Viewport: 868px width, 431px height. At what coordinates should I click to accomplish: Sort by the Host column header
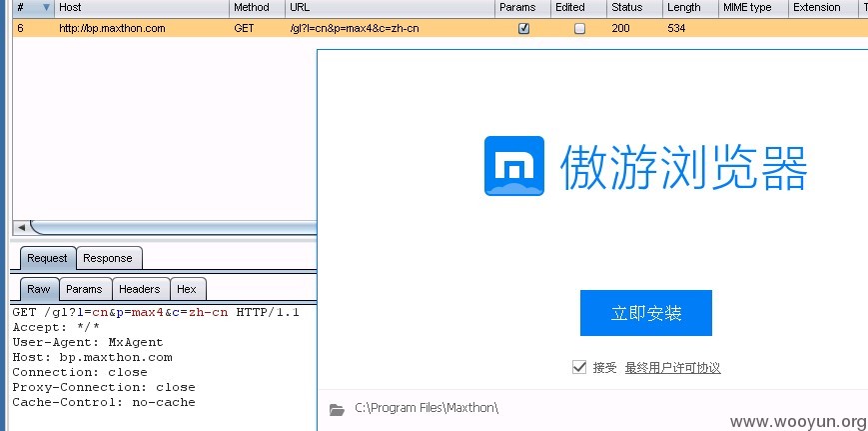point(142,8)
